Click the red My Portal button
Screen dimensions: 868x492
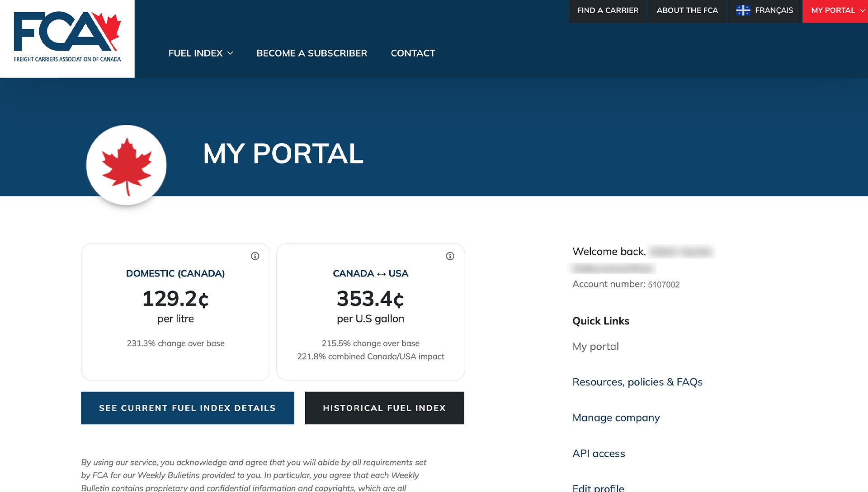835,11
